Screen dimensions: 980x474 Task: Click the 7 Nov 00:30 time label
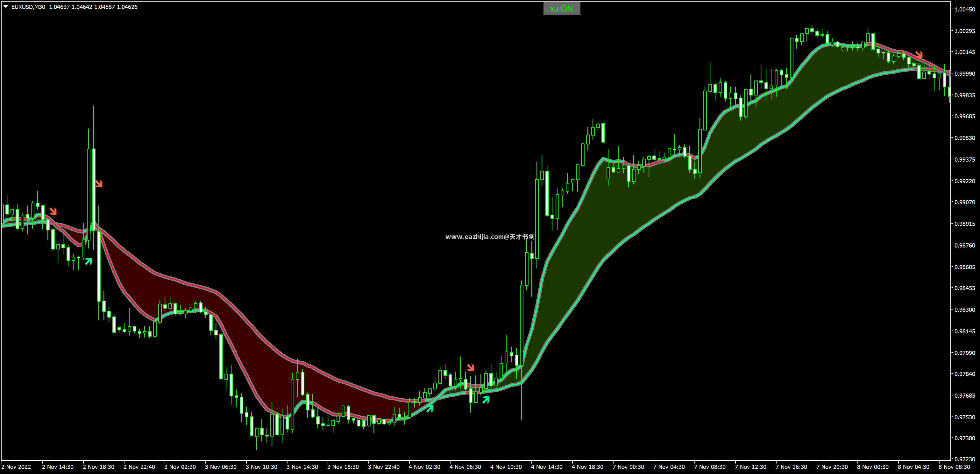coord(628,467)
